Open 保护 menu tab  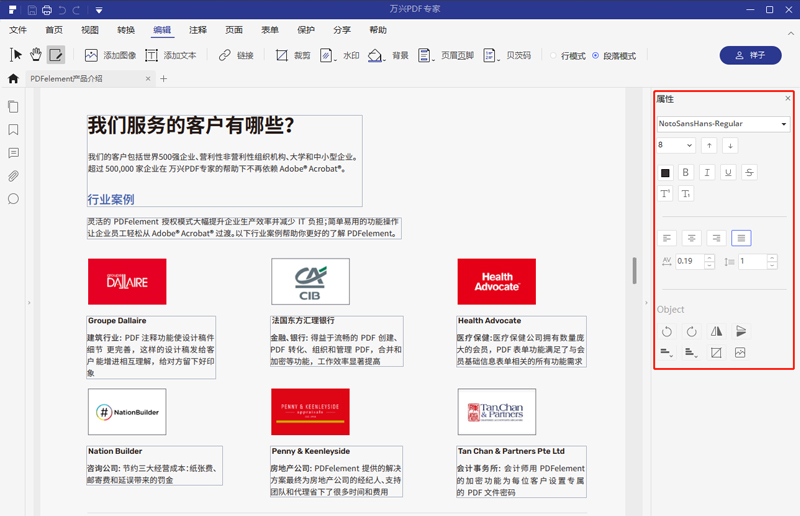[306, 30]
